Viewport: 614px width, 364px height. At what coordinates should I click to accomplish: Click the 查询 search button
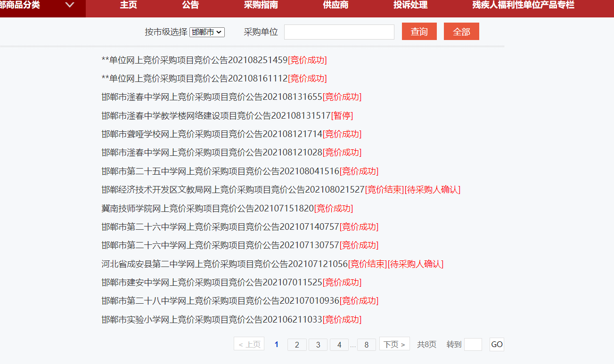point(419,31)
